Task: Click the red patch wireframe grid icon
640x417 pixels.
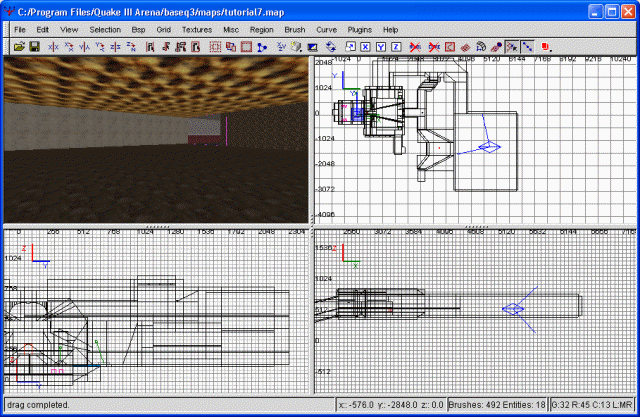Action: [465, 47]
